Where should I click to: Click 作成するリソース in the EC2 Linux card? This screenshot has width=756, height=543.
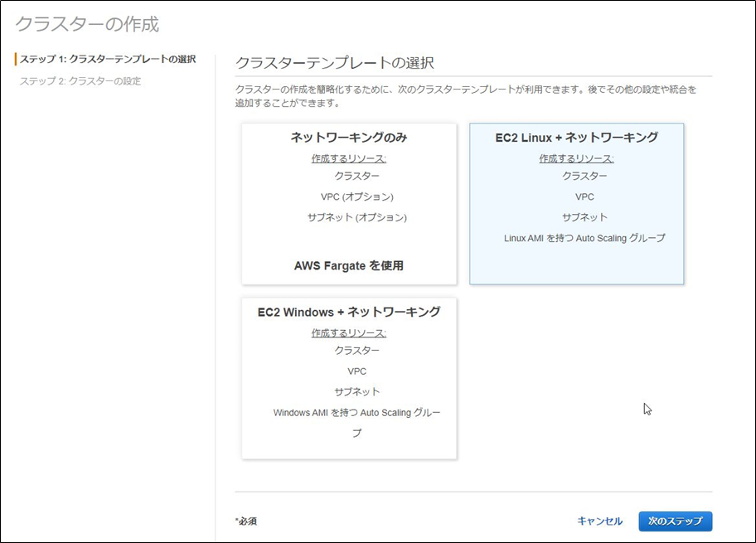pyautogui.click(x=577, y=158)
